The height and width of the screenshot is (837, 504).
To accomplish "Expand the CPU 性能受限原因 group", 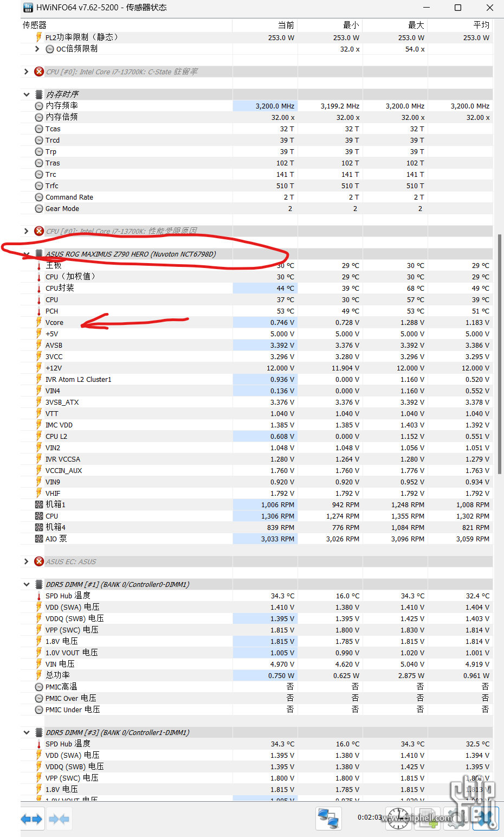I will (x=26, y=231).
